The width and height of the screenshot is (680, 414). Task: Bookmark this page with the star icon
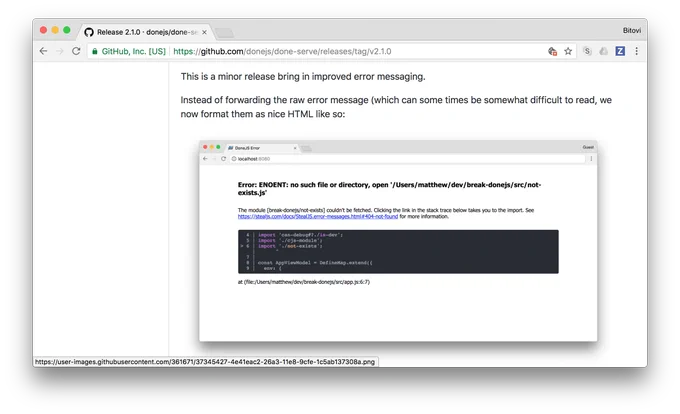[x=568, y=51]
